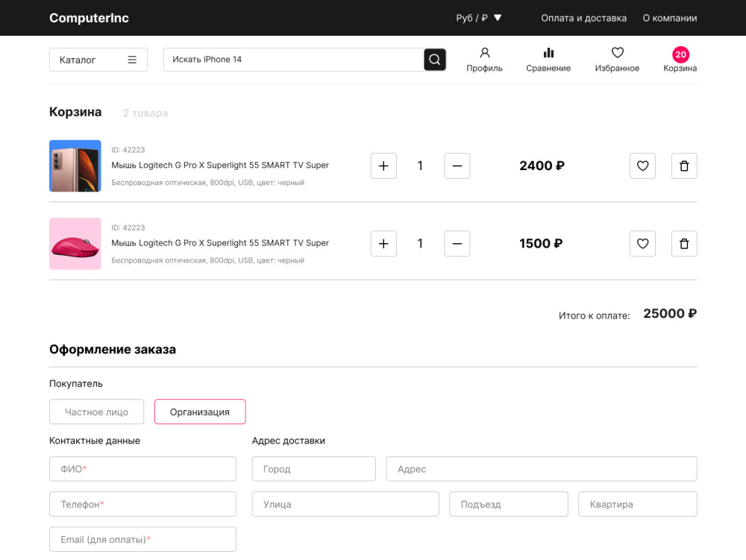Image resolution: width=746 pixels, height=560 pixels.
Task: Focus the Улица input field
Action: [345, 504]
